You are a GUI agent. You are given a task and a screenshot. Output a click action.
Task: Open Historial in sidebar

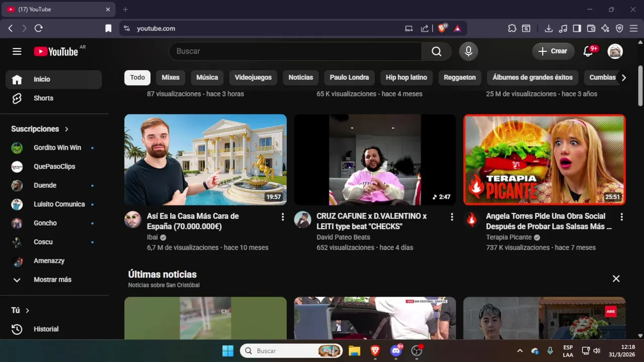(x=54, y=329)
